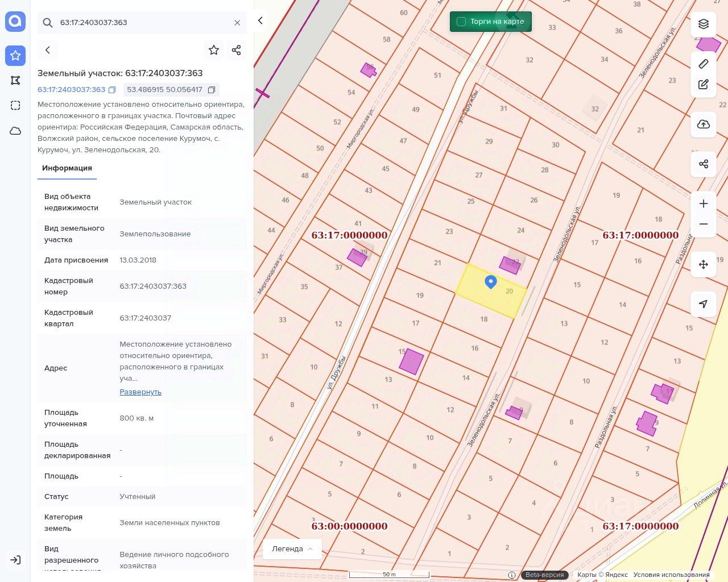Go back with the left arrow button
The width and height of the screenshot is (728, 582).
48,50
